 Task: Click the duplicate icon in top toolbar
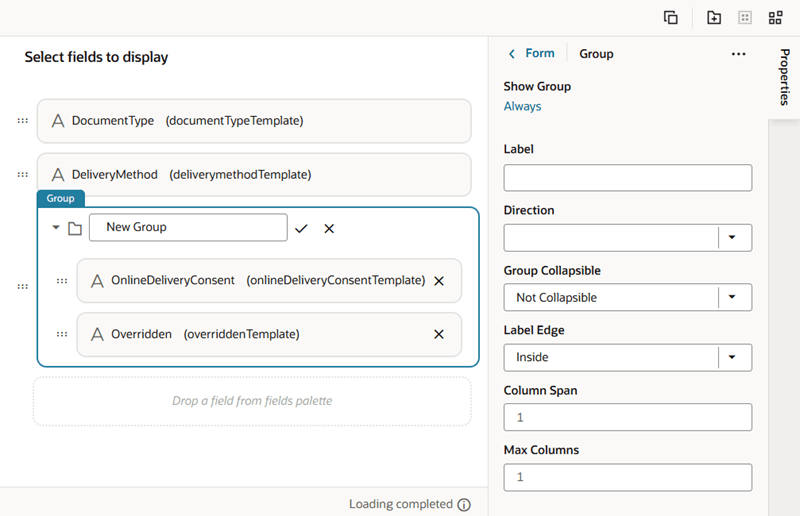tap(671, 18)
